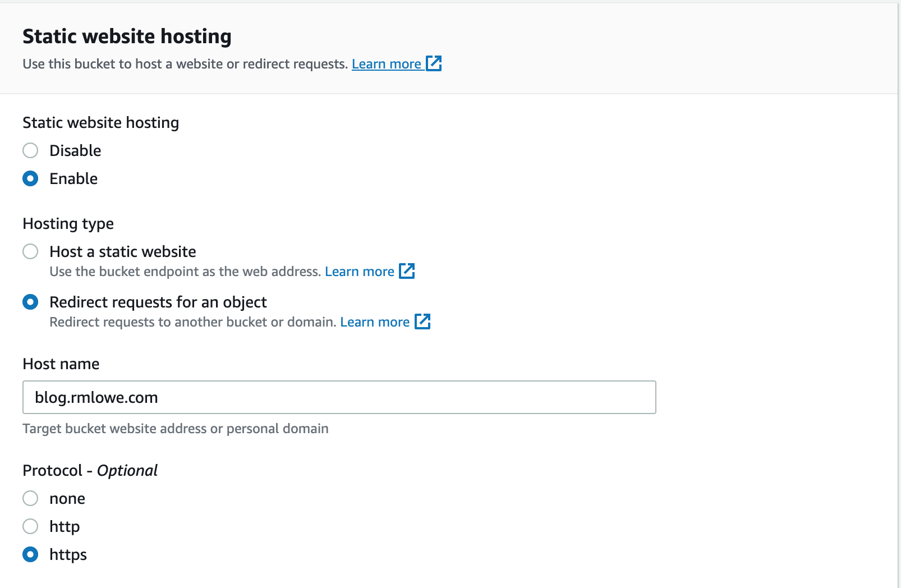Choose Host a static website hosting type

pos(30,251)
